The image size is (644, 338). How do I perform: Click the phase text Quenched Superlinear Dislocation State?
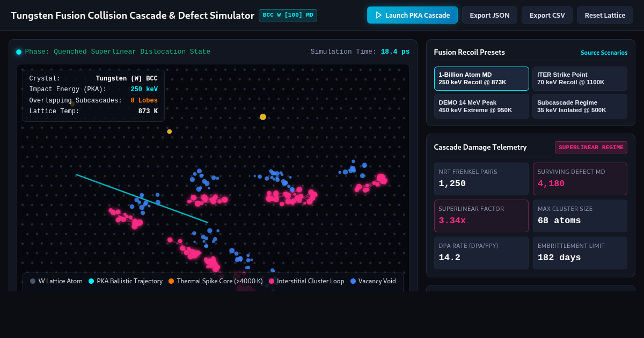pyautogui.click(x=118, y=52)
